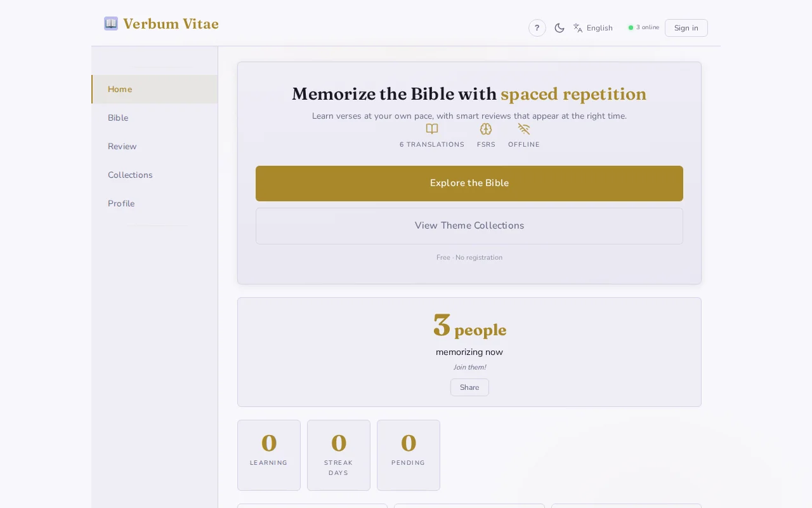Click the 'FSRS' label

coord(486,145)
